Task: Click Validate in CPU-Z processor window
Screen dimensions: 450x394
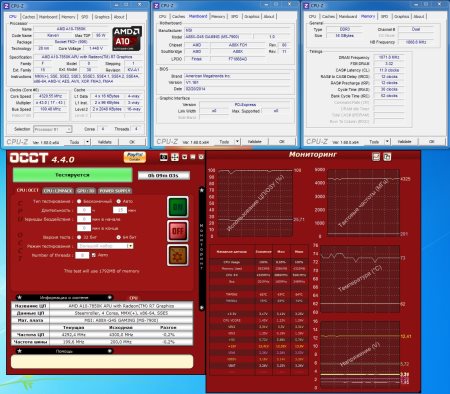Action: tap(105, 142)
